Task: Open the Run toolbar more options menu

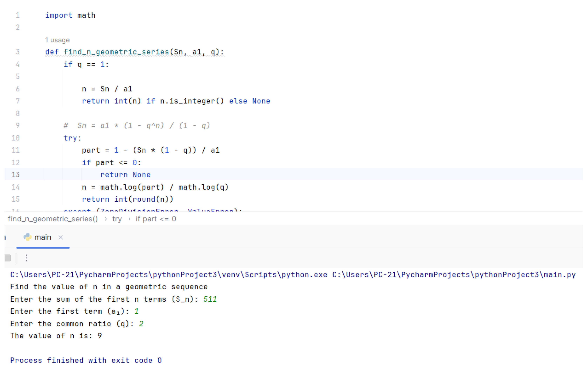Action: (26, 258)
